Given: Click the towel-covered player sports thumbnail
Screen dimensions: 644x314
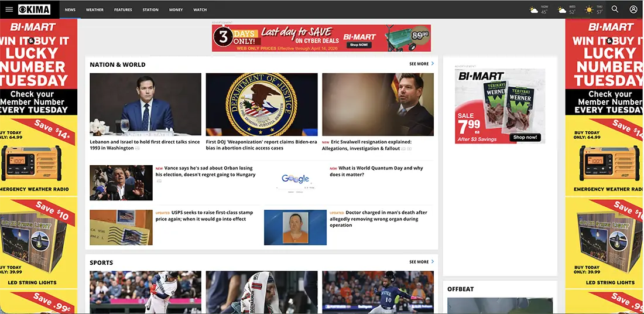Looking at the screenshot, I should point(262,292).
